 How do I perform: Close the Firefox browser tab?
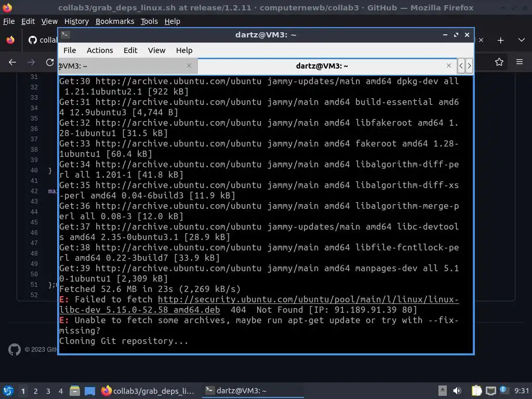(481, 40)
